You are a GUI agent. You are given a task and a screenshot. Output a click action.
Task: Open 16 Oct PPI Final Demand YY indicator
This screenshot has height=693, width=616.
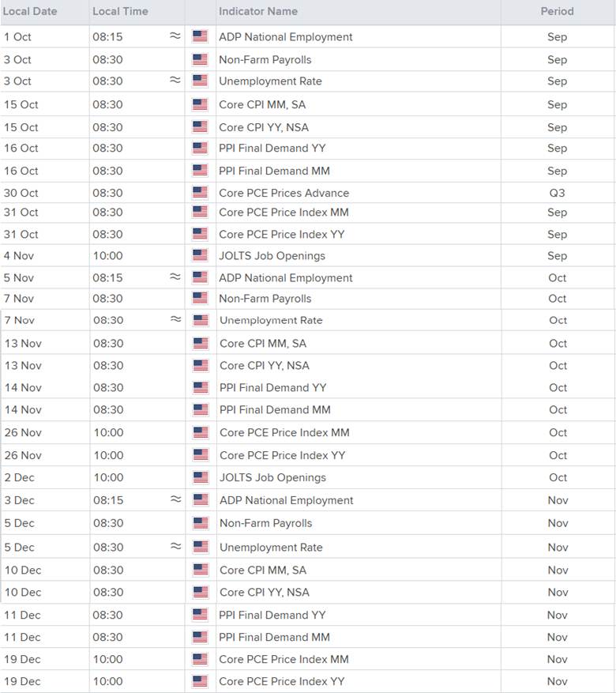coord(272,148)
